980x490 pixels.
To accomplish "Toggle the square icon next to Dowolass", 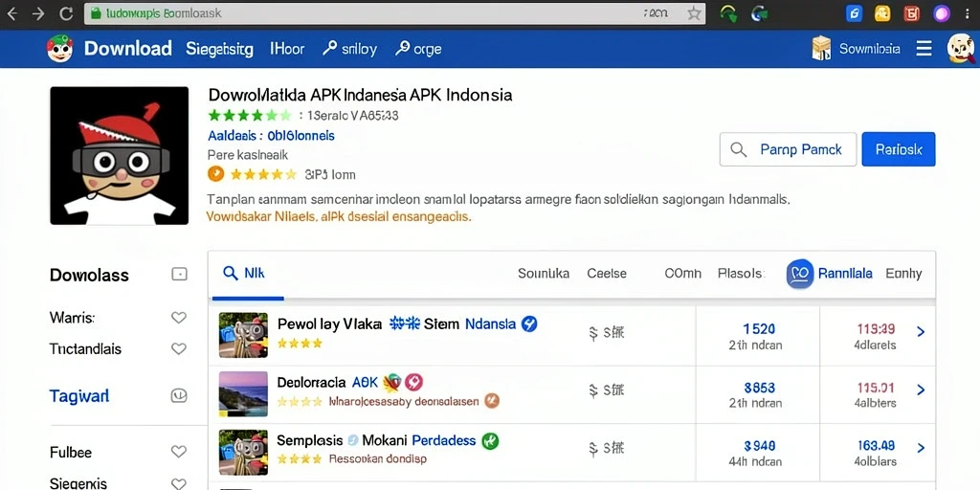I will point(179,275).
